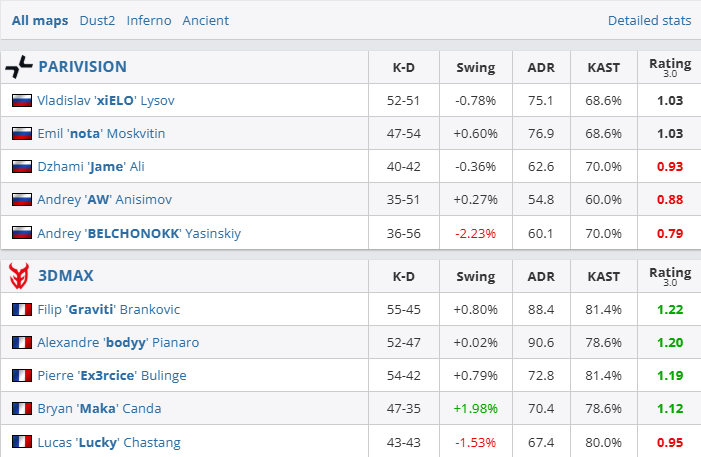The image size is (701, 457).
Task: Click the flag icon beside xiELO
Action: (x=21, y=101)
